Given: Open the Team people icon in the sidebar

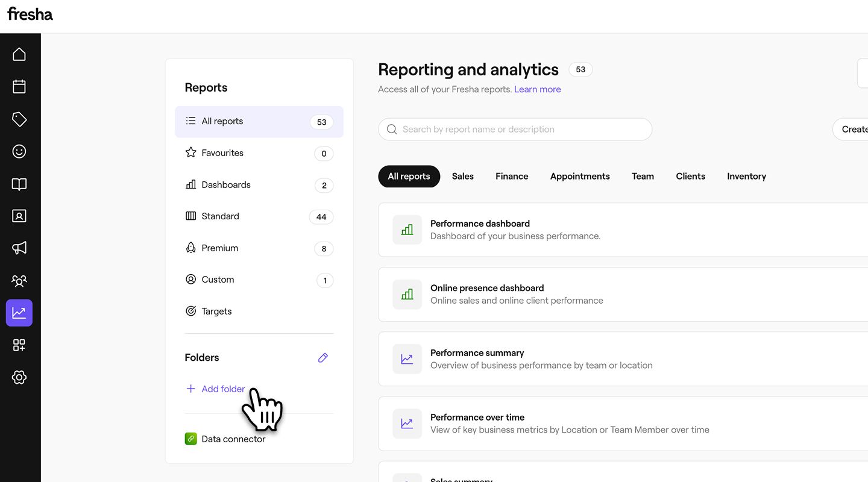Looking at the screenshot, I should point(19,281).
